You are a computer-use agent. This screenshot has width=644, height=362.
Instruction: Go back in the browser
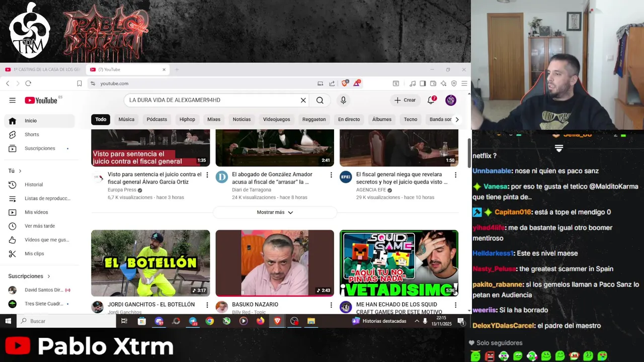[x=8, y=83]
